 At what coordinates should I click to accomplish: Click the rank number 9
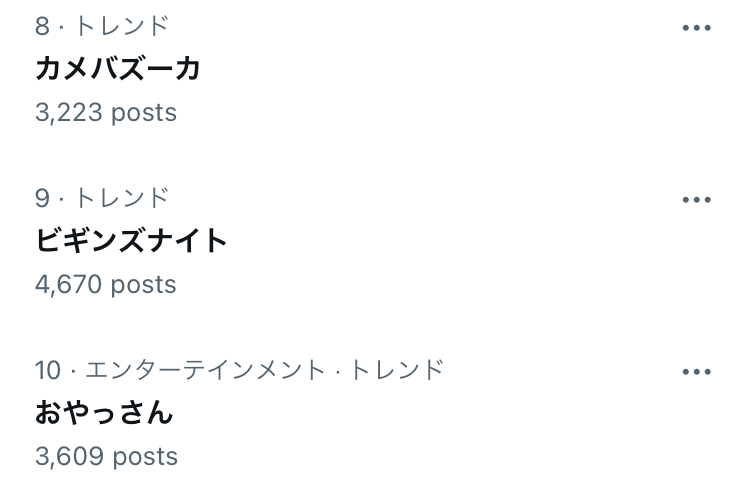click(x=42, y=198)
